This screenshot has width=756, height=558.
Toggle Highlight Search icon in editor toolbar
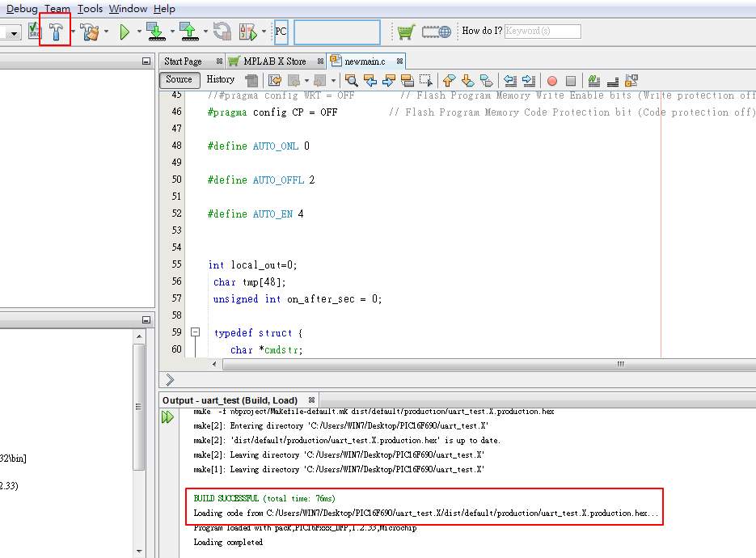(x=408, y=81)
